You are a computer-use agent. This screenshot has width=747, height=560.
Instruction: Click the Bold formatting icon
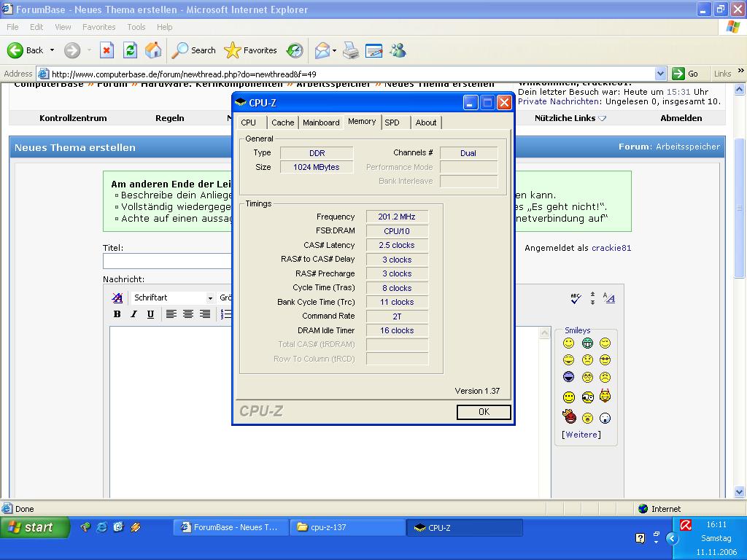117,314
